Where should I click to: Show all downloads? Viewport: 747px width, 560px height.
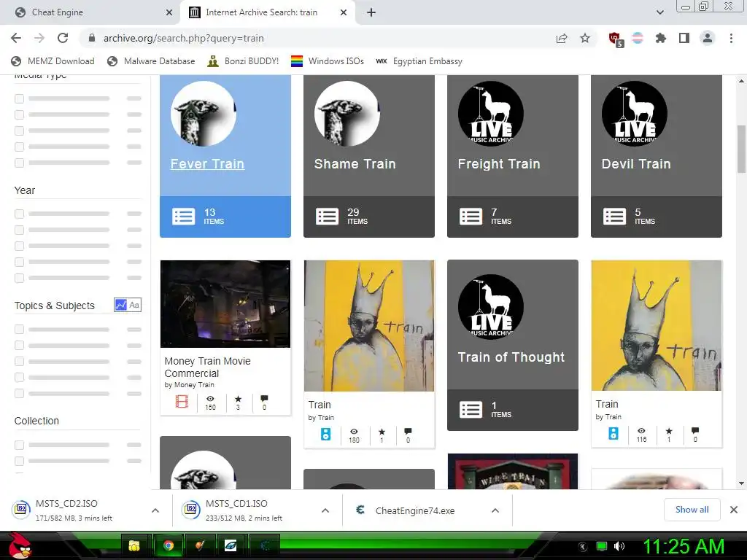[692, 510]
